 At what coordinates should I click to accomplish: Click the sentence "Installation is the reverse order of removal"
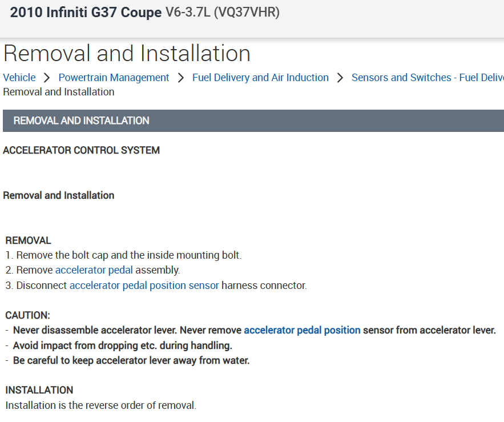[x=100, y=405]
